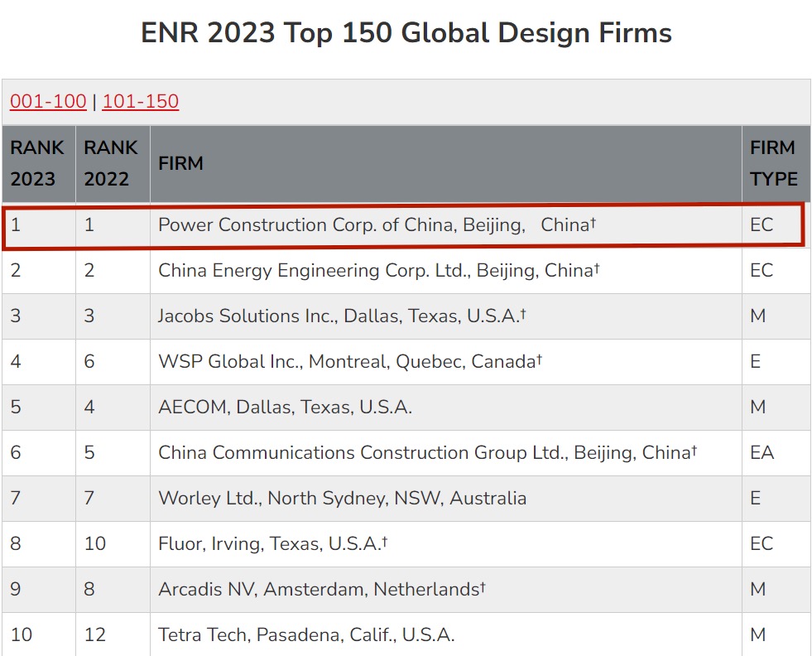The width and height of the screenshot is (812, 656).
Task: Click firm type M in Jacobs Solutions row
Action: (x=758, y=316)
